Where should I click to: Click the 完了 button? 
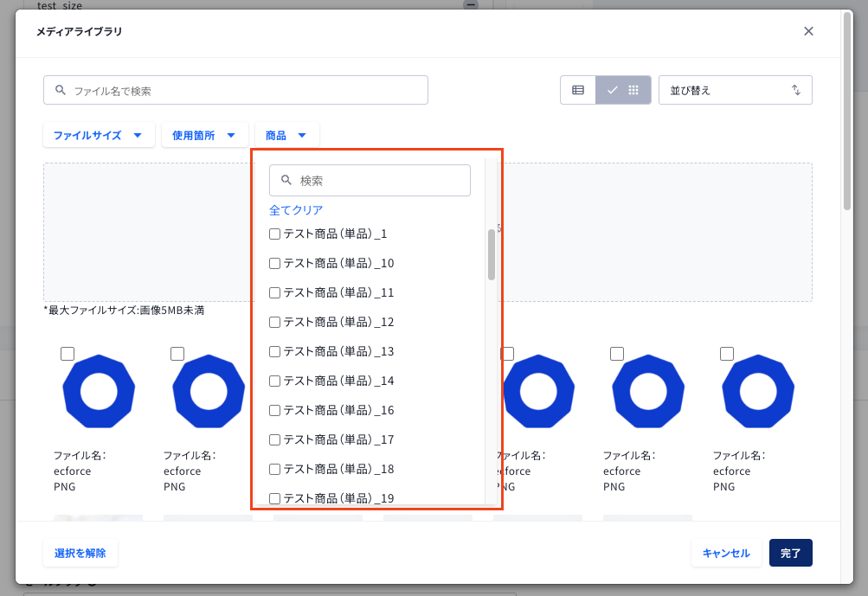click(x=790, y=553)
